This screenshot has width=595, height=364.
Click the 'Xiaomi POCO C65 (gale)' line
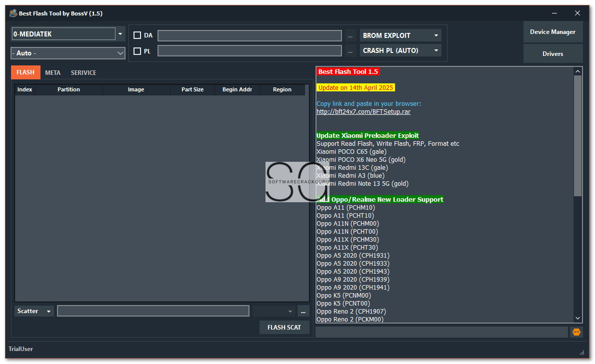351,151
